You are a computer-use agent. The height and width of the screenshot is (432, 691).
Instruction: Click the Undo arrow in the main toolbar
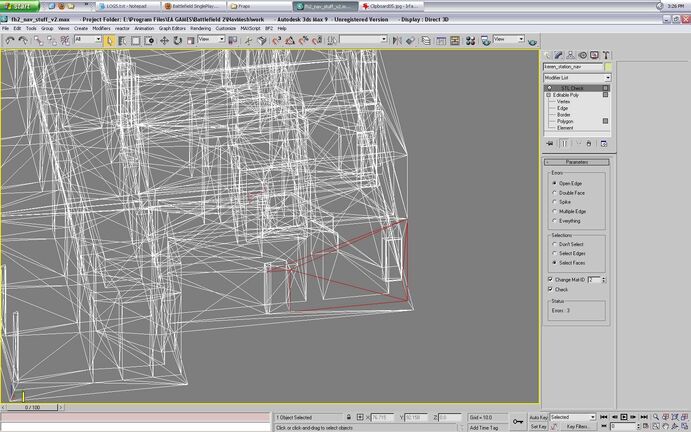pyautogui.click(x=10, y=41)
